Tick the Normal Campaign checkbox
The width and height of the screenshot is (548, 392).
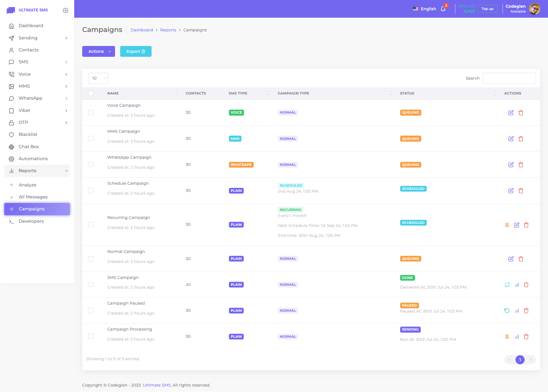(x=91, y=259)
